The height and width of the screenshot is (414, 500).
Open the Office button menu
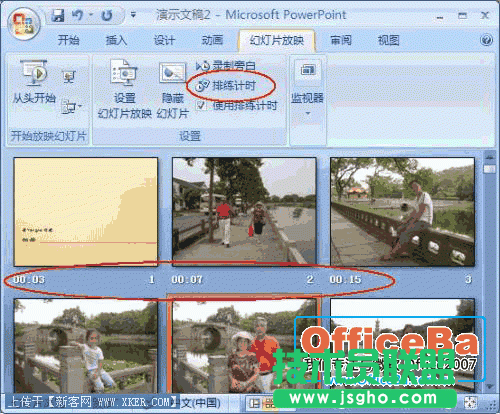click(x=23, y=24)
